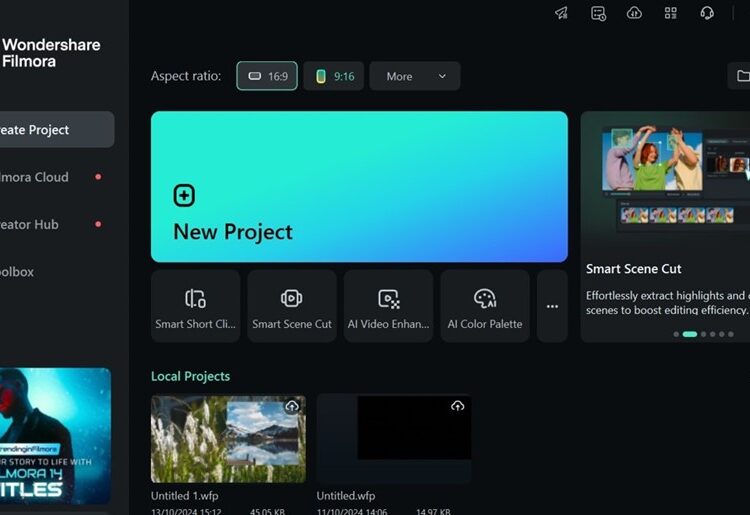This screenshot has width=750, height=515.
Task: Select 9:16 aspect ratio
Action: [x=334, y=76]
